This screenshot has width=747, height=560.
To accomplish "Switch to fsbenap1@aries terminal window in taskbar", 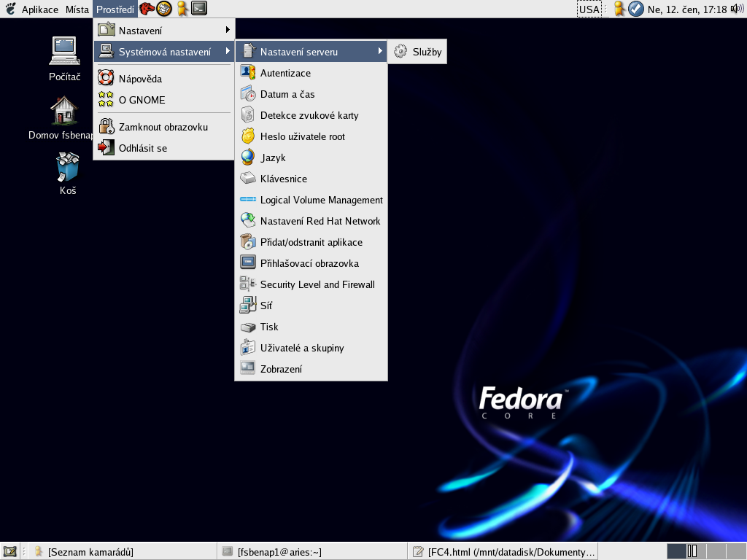I will pos(311,552).
